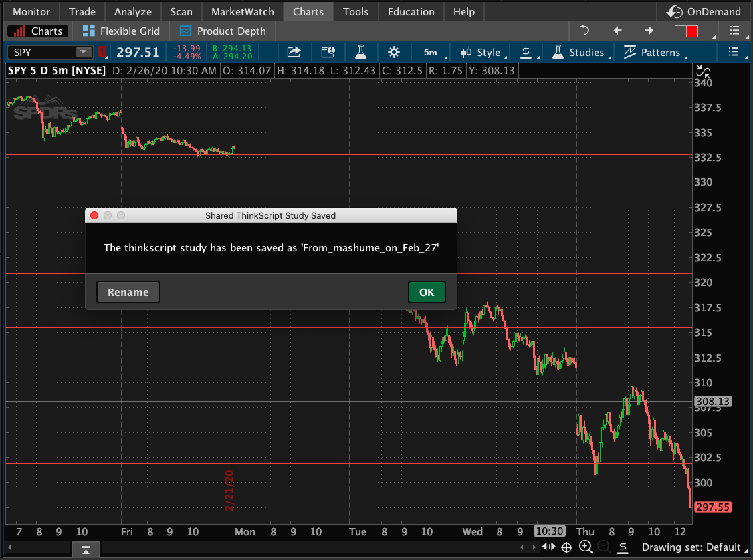The width and height of the screenshot is (753, 560).
Task: Open the Flexible Grid subtab
Action: tap(121, 31)
